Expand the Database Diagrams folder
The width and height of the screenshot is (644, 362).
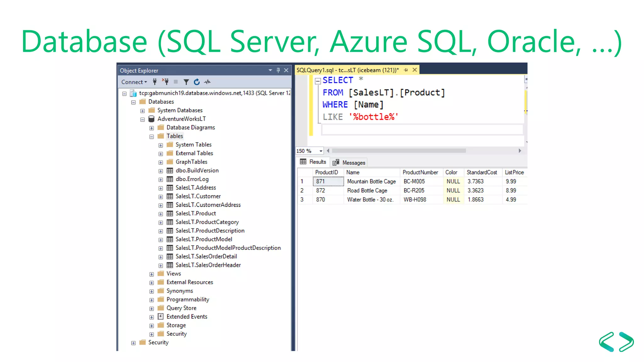click(x=152, y=128)
